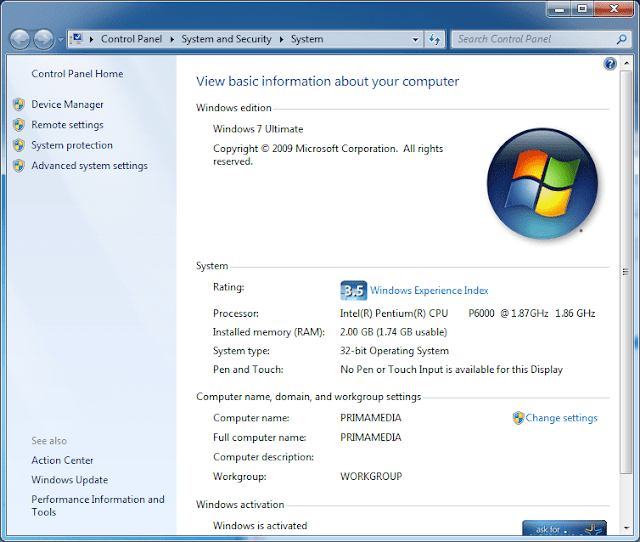
Task: Select Control Panel in breadcrumb
Action: pyautogui.click(x=131, y=39)
